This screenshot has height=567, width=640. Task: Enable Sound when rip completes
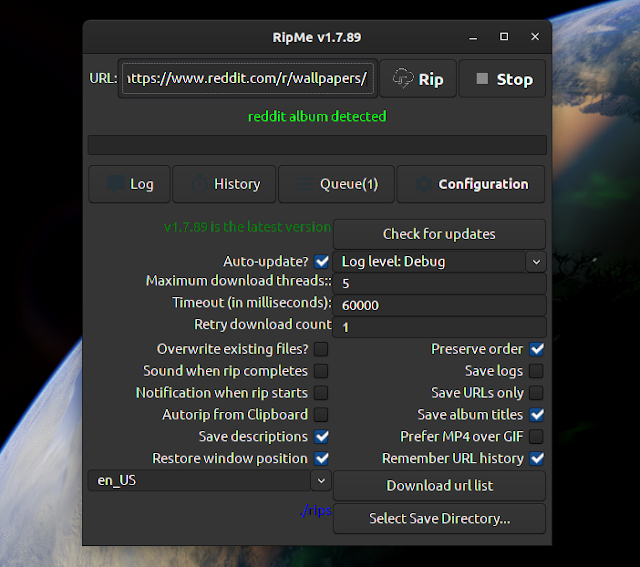pos(321,371)
